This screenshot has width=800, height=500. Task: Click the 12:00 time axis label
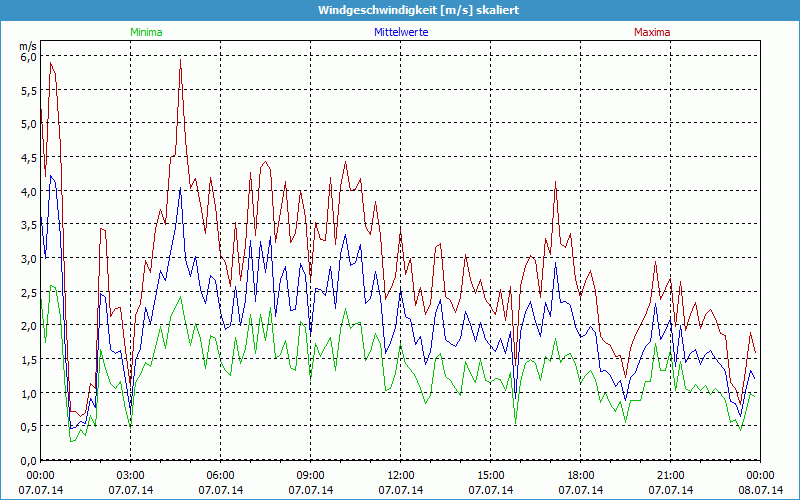pos(401,476)
